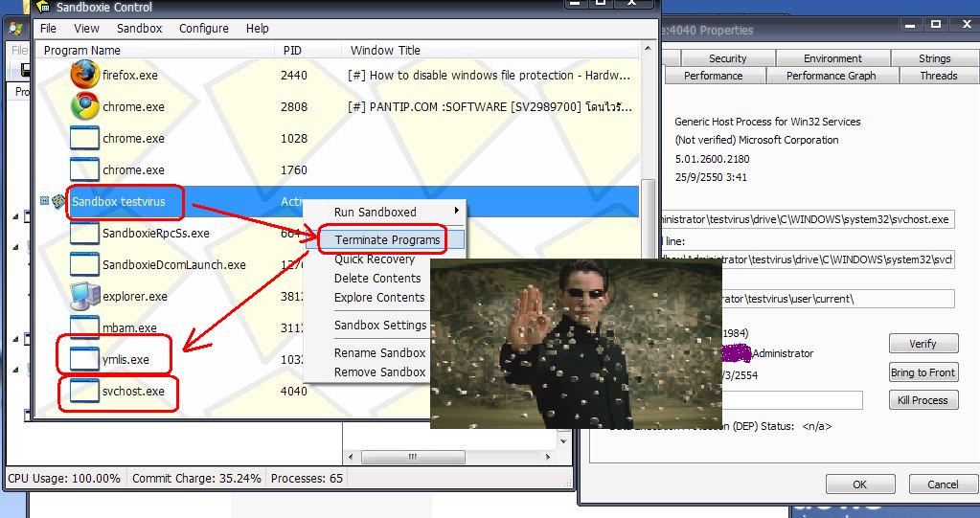Click the SandboxieRpcSs.exe process icon
Screen dimensions: 980x518
[x=84, y=233]
